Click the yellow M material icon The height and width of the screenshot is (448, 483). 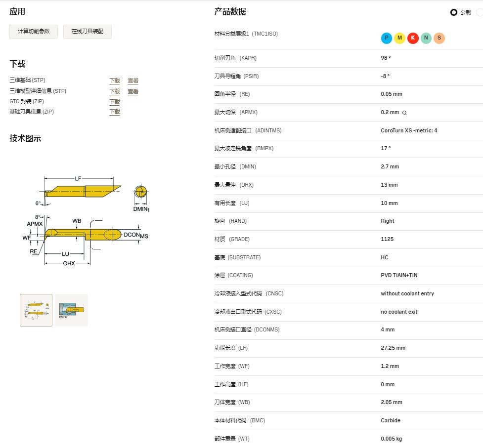pyautogui.click(x=399, y=38)
